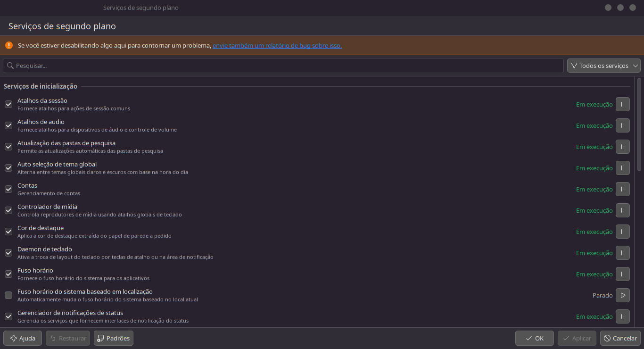Uncheck Atualização das pastas de pesquisa checkbox
The height and width of the screenshot is (349, 644).
(x=8, y=147)
